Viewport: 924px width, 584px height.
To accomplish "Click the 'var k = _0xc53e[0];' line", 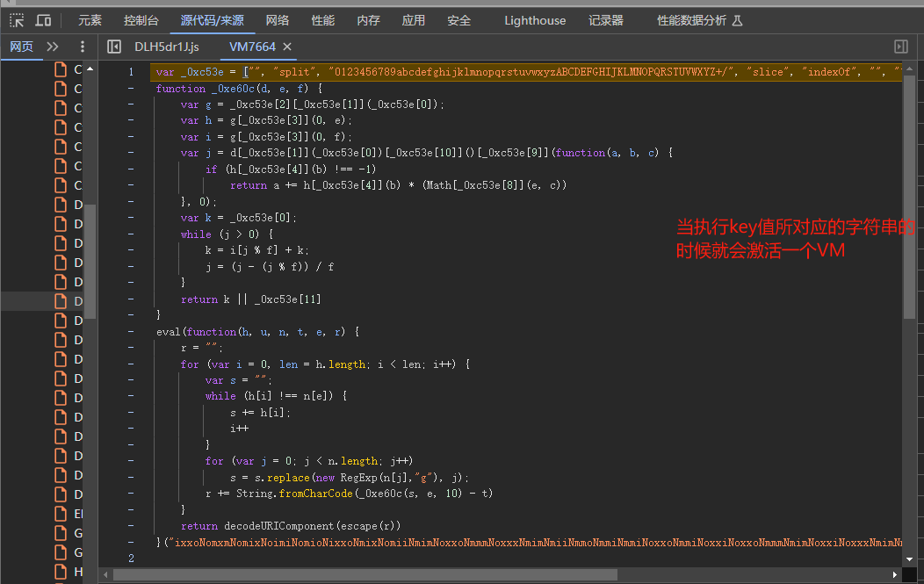I will (239, 218).
